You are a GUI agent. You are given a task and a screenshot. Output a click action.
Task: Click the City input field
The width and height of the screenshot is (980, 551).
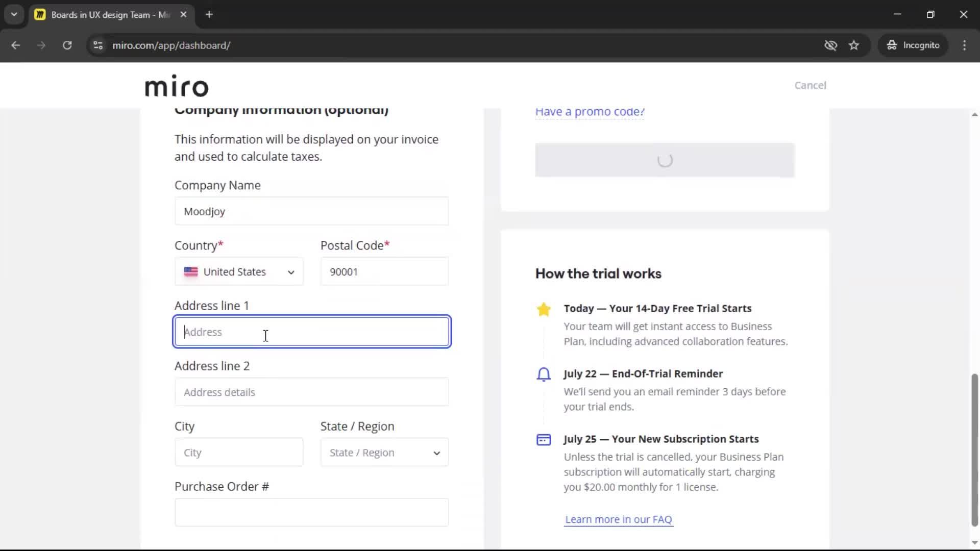coord(239,452)
